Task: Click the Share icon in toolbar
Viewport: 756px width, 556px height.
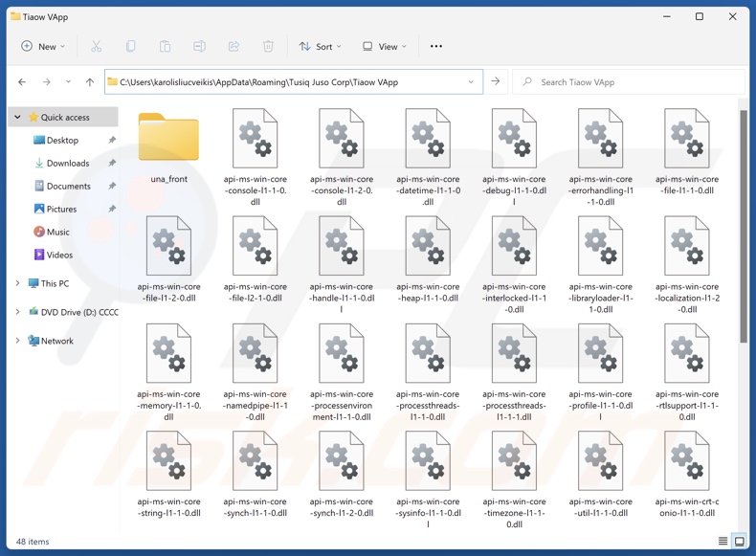Action: (x=233, y=46)
